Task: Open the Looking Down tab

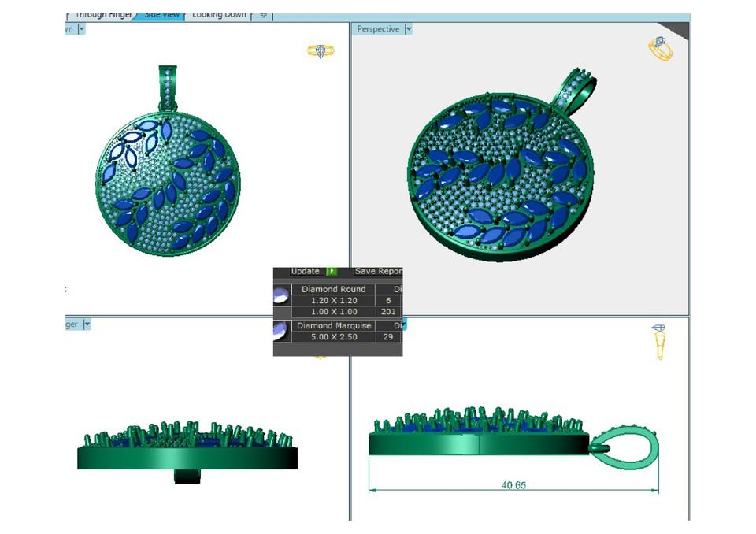Action: point(219,14)
